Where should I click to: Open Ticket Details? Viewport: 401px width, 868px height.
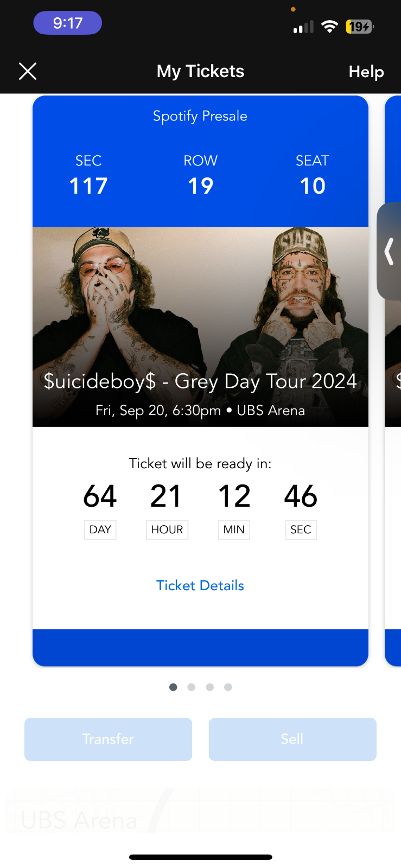[x=200, y=585]
